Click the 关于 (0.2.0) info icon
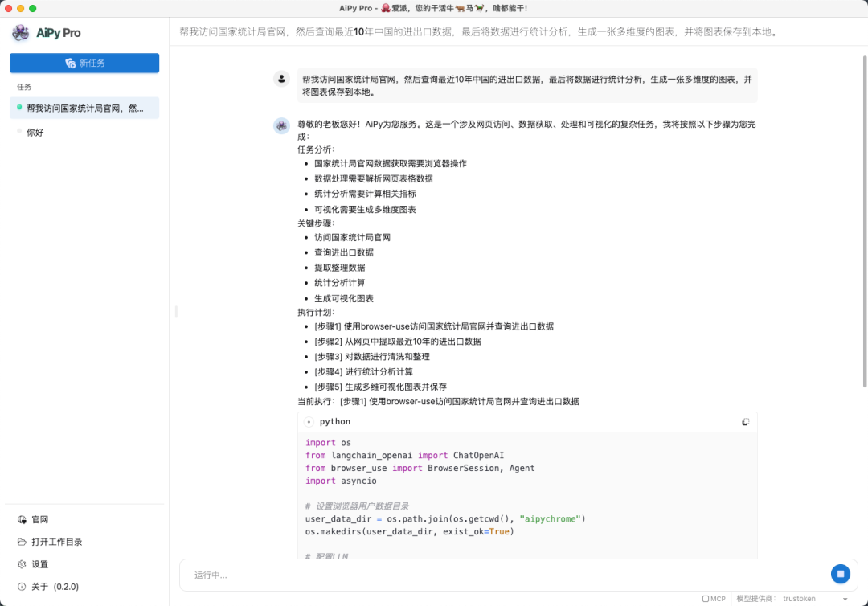Screen dimensions: 868x606 click(22, 587)
